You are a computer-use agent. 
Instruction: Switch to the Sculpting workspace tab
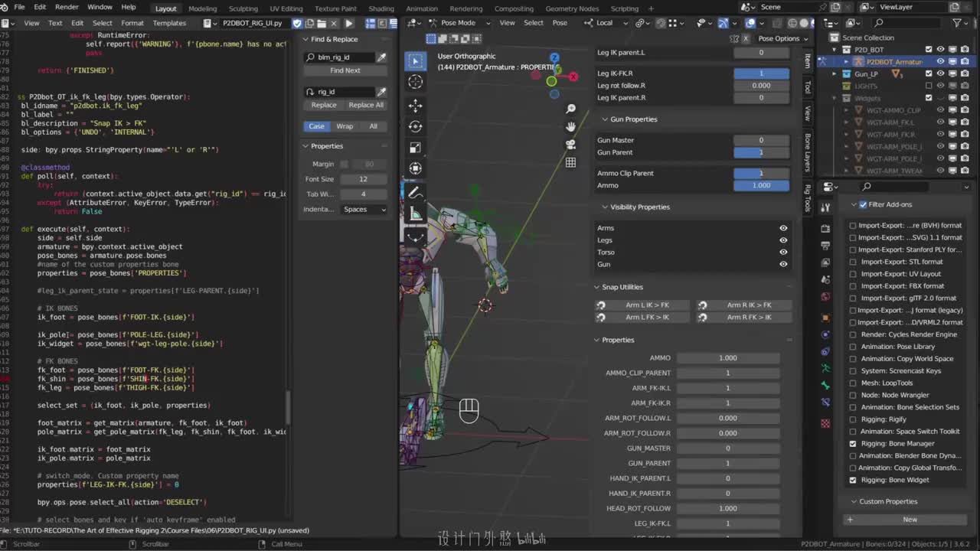[243, 8]
